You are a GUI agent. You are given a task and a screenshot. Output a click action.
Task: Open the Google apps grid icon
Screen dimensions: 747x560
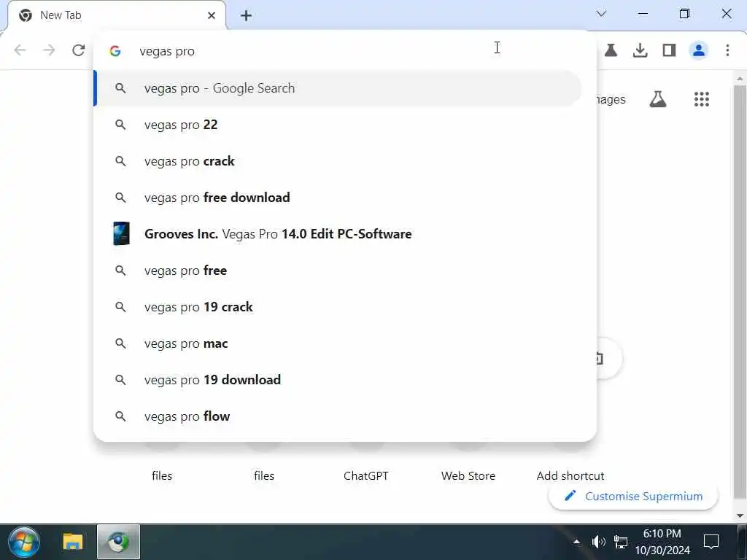(701, 99)
